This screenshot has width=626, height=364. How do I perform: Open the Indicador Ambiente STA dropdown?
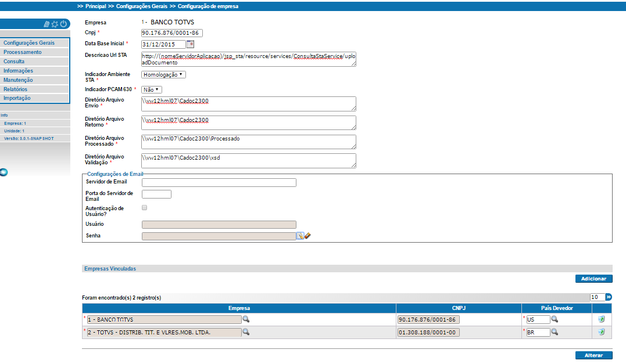pos(163,74)
